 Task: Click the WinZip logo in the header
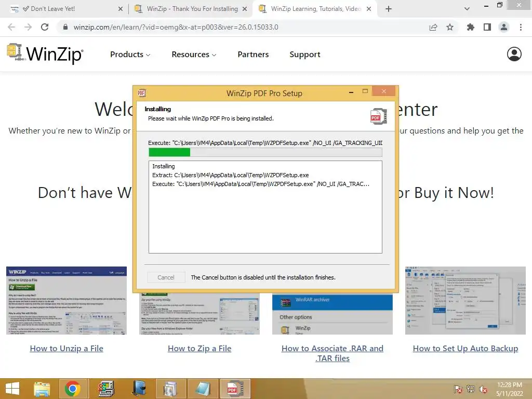click(45, 54)
